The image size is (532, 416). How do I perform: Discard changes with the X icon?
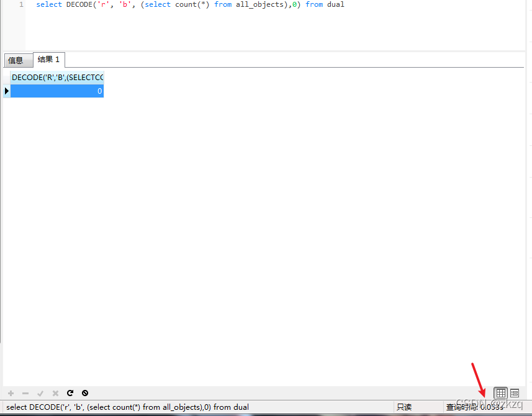[x=55, y=393]
